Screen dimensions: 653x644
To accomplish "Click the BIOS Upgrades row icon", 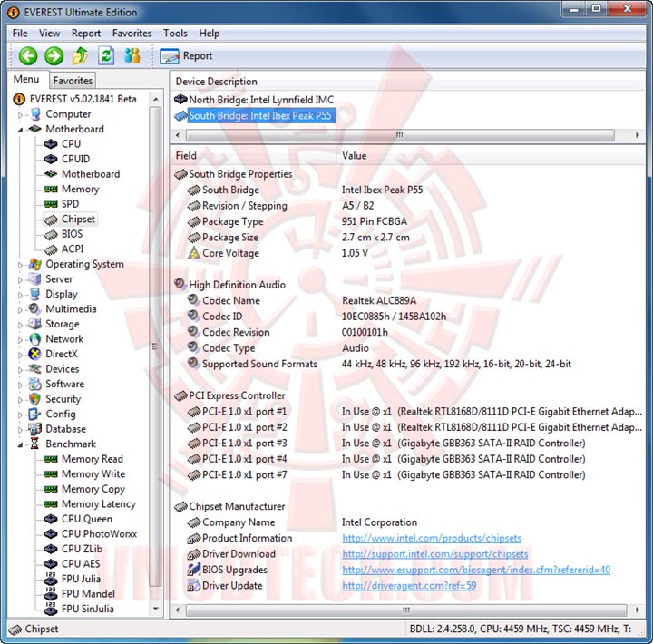I will pyautogui.click(x=194, y=570).
